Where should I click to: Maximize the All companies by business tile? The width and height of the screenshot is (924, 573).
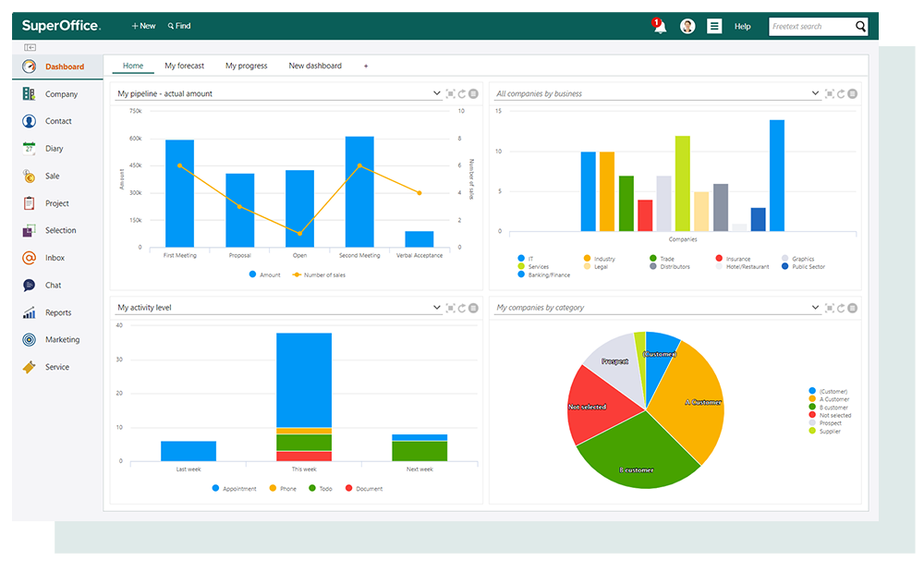(x=829, y=93)
